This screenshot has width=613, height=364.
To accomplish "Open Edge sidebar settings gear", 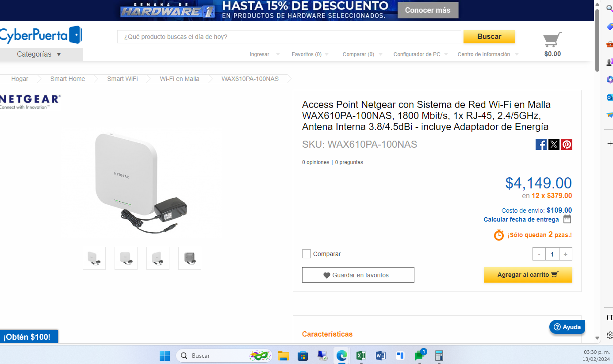I will [609, 335].
